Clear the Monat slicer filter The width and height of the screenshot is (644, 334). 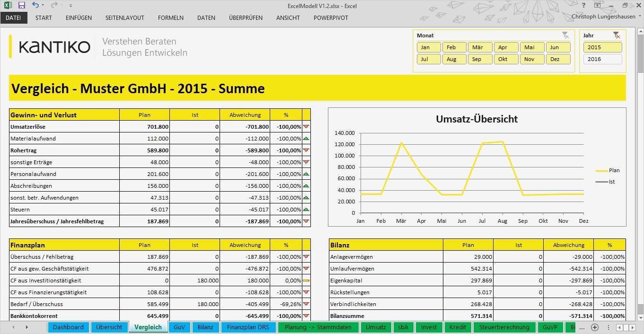(x=565, y=35)
